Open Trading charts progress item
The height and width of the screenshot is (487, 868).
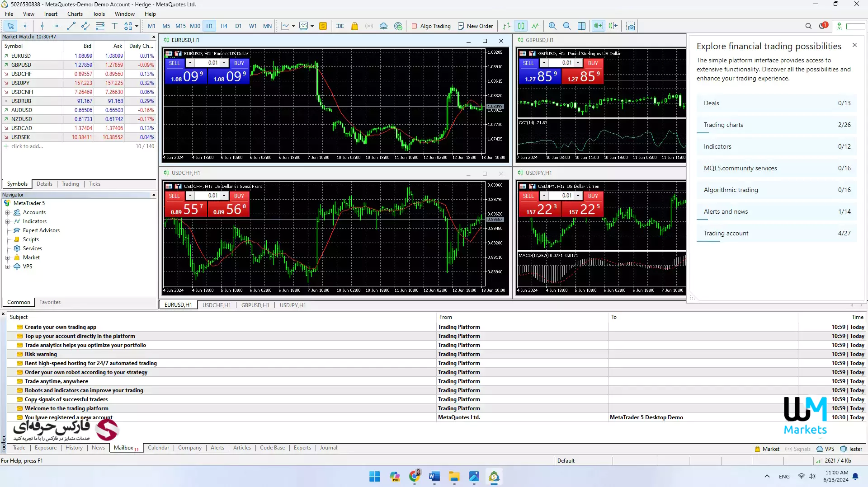point(777,125)
